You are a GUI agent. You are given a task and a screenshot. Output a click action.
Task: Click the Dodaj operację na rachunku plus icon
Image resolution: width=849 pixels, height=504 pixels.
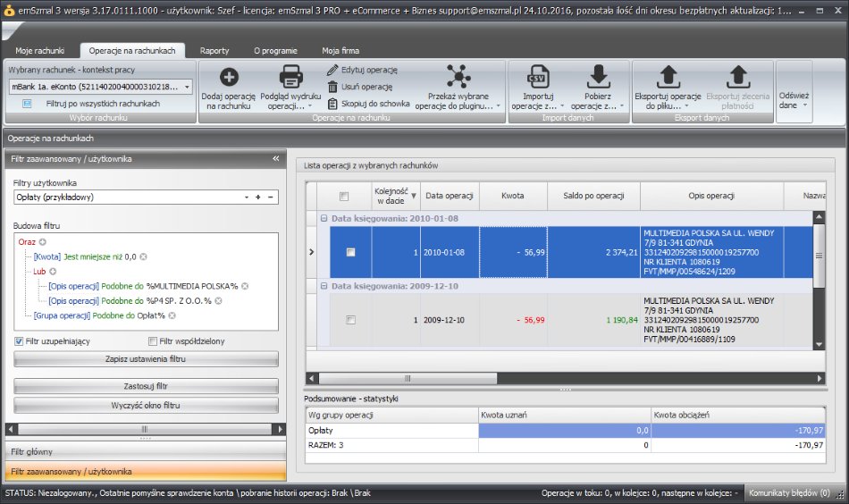(229, 77)
